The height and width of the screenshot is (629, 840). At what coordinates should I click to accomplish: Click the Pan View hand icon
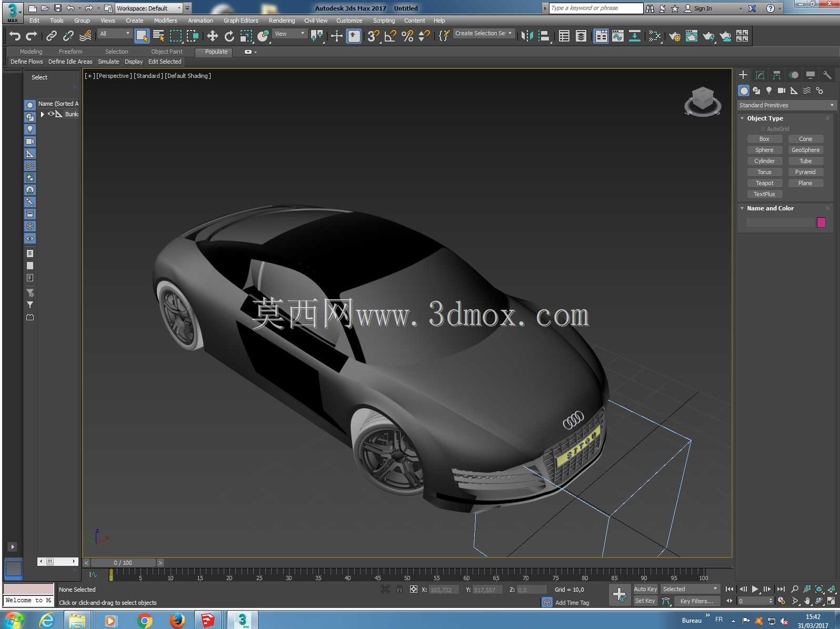(x=807, y=601)
